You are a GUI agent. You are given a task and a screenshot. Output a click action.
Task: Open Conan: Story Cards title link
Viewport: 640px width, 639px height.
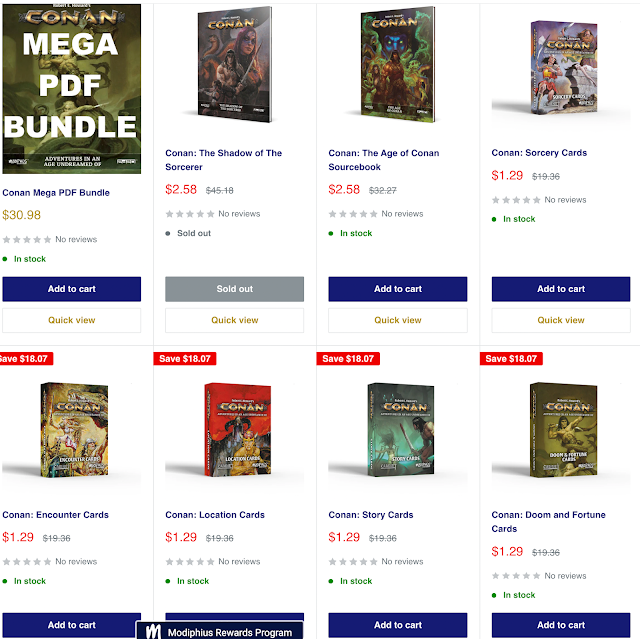pos(371,515)
